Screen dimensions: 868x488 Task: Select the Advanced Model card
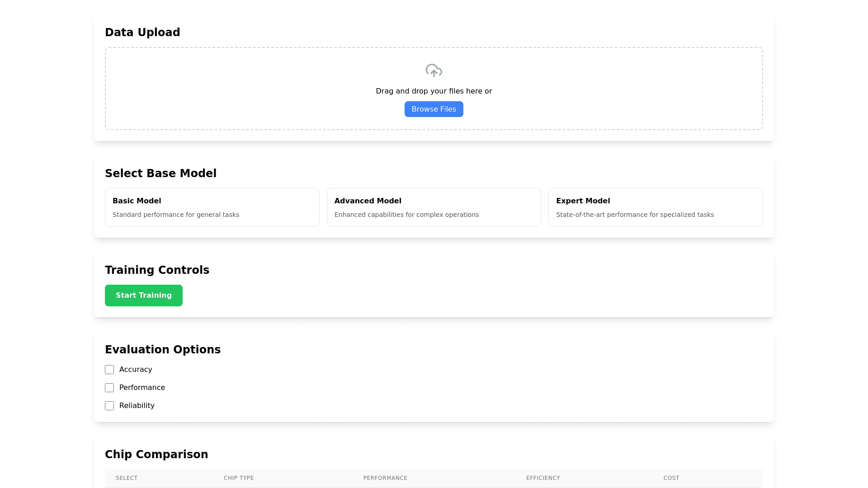coord(434,207)
